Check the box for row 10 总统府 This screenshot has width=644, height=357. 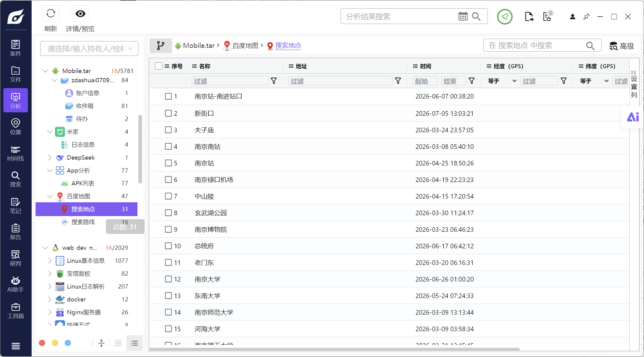click(168, 246)
